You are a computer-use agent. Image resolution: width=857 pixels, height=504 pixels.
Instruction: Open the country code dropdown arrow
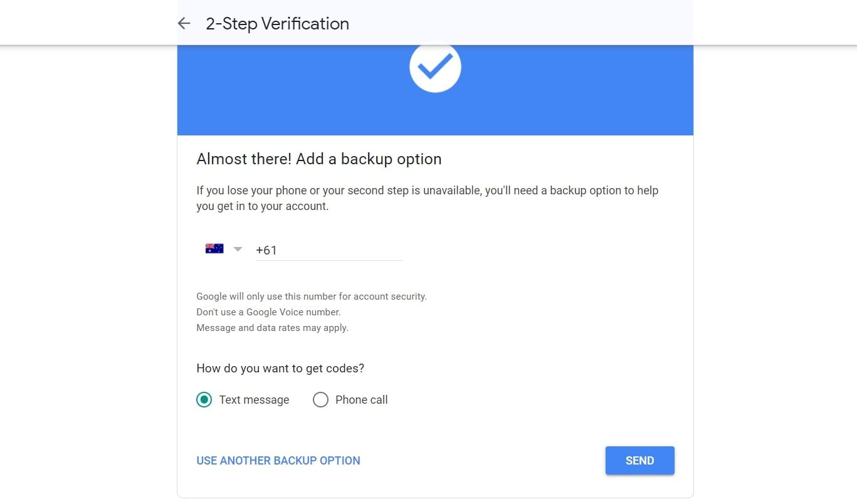tap(238, 249)
